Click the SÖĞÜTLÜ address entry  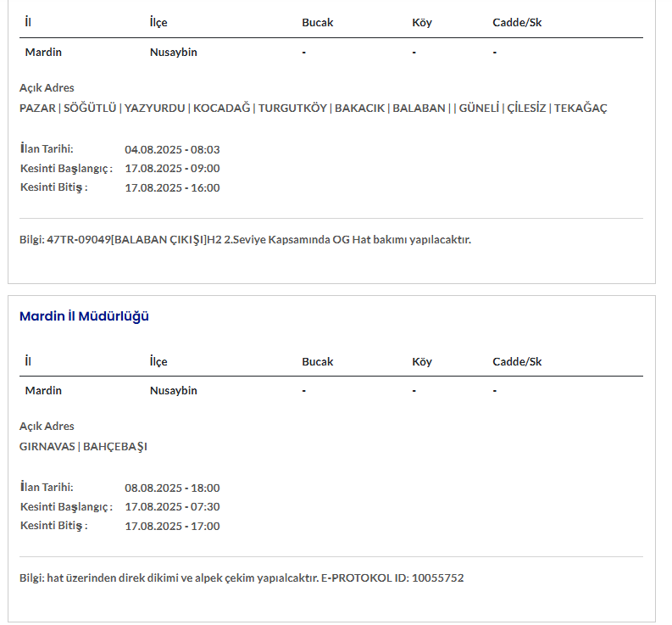pos(90,108)
